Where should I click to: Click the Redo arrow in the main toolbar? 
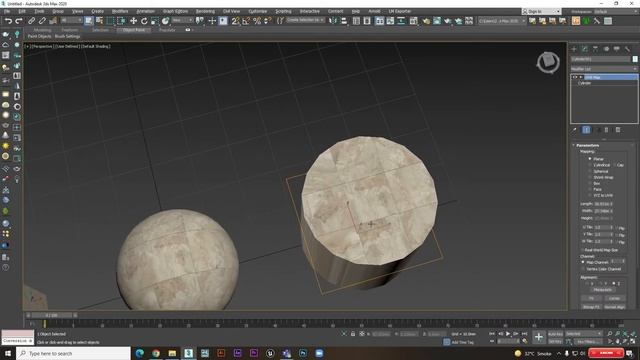click(x=19, y=21)
